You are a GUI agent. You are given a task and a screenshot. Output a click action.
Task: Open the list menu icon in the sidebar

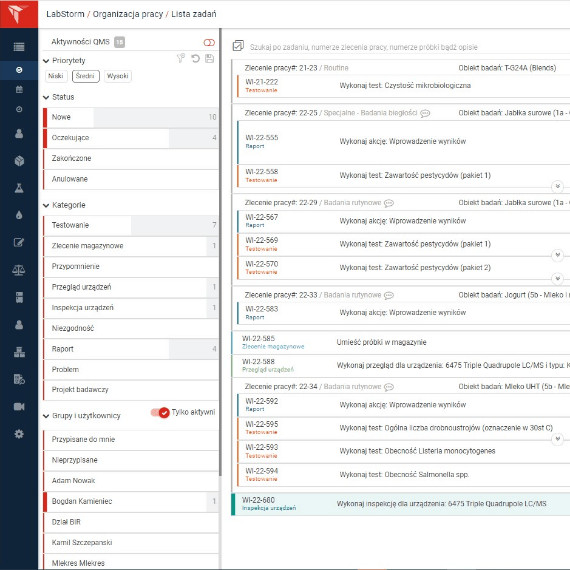(x=19, y=47)
